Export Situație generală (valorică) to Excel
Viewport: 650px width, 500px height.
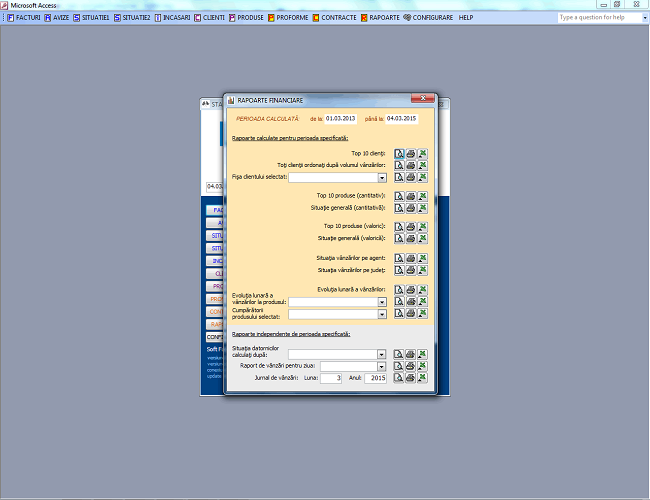[x=422, y=238]
